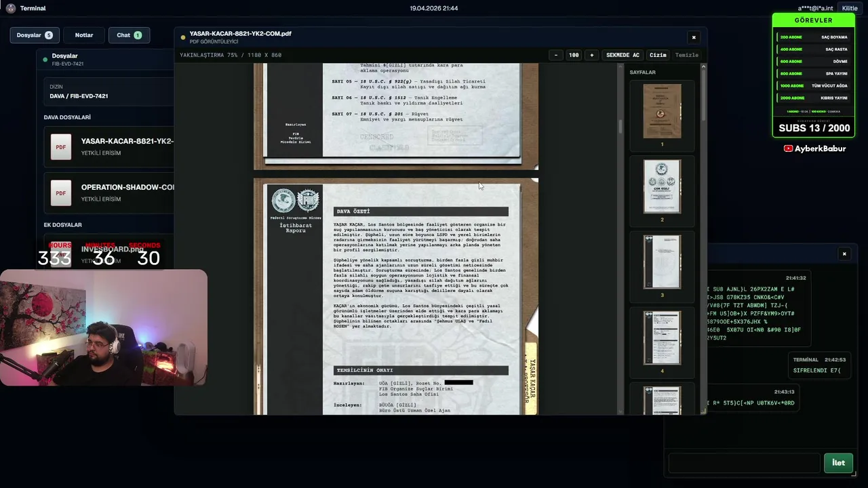Click the SUBS 13 / 2000 counter
The image size is (868, 488).
click(x=814, y=128)
